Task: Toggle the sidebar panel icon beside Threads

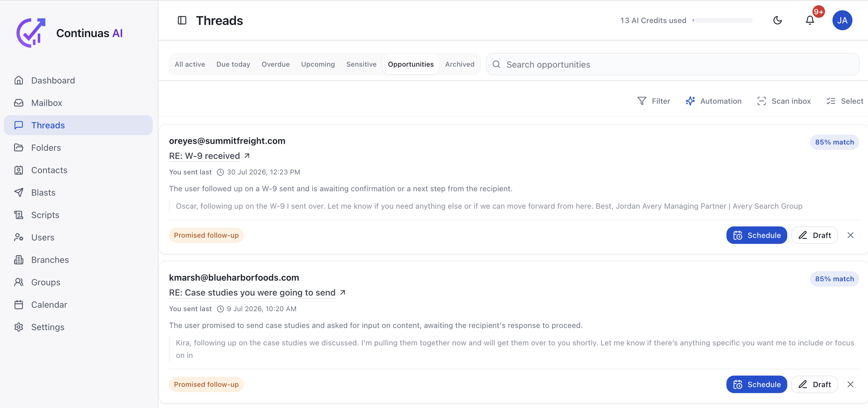Action: pos(182,20)
